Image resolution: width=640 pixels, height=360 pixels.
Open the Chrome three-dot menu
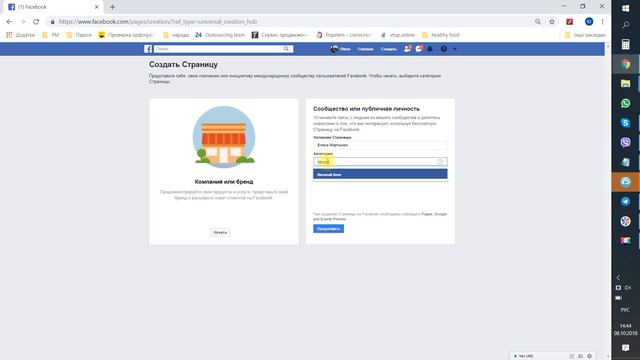coord(602,22)
